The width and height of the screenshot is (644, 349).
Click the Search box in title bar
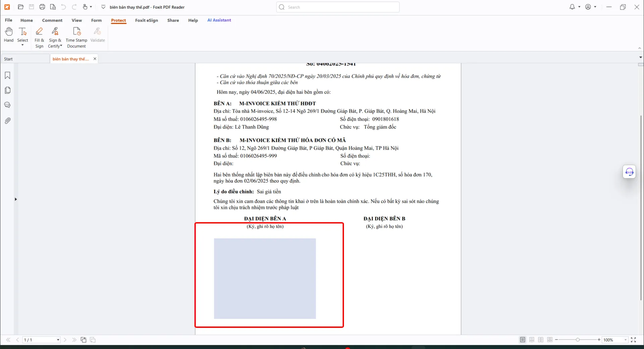coord(338,7)
